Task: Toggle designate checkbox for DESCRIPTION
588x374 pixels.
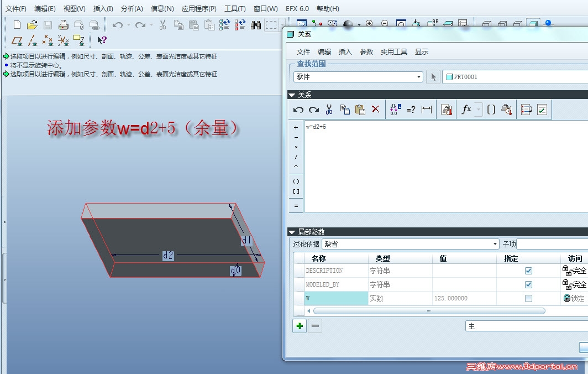Action: click(528, 271)
